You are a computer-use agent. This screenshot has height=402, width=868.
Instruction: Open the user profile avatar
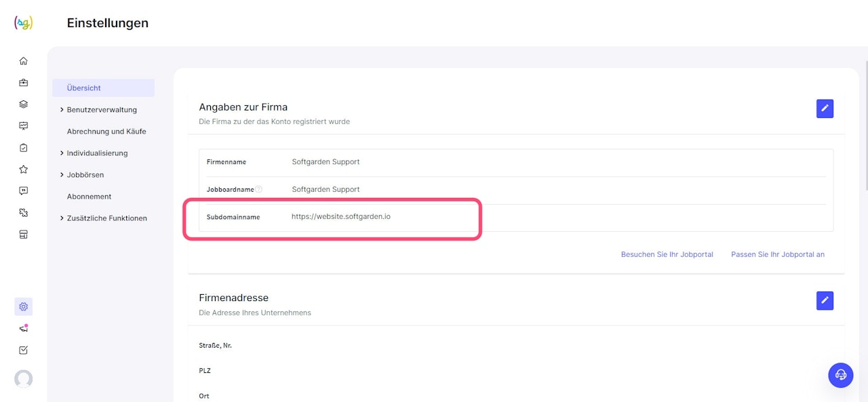coord(24,379)
